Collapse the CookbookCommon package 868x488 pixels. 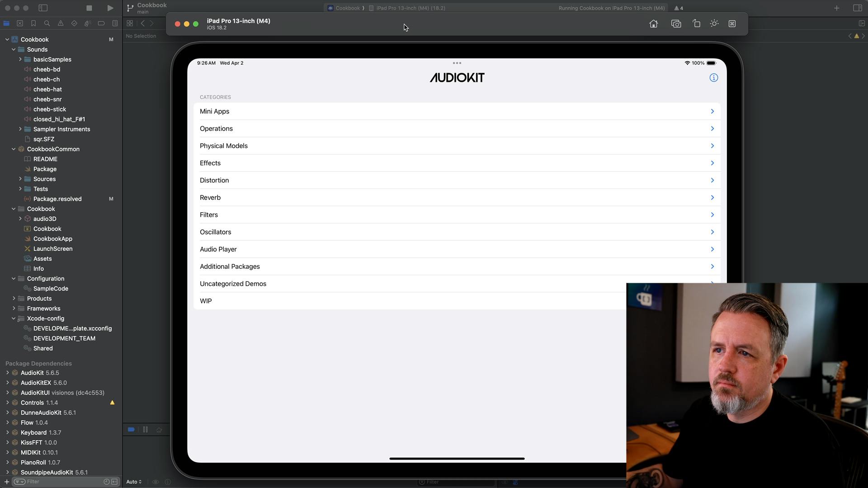coord(14,149)
